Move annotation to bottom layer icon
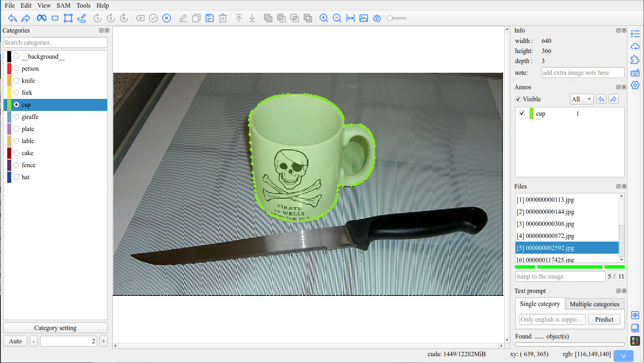The height and width of the screenshot is (363, 644). click(x=252, y=18)
